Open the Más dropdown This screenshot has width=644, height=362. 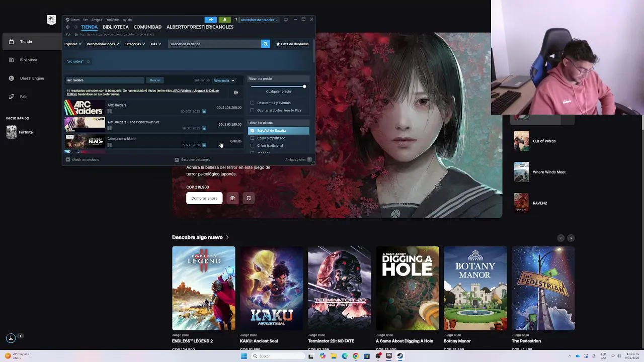click(x=155, y=44)
